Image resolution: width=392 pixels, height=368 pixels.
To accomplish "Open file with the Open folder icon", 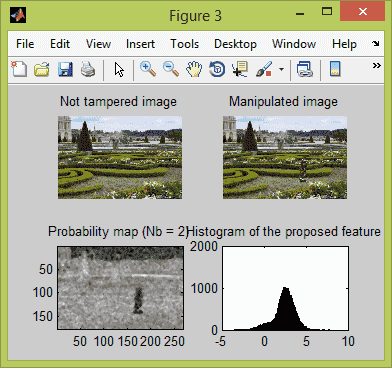I will tap(42, 69).
